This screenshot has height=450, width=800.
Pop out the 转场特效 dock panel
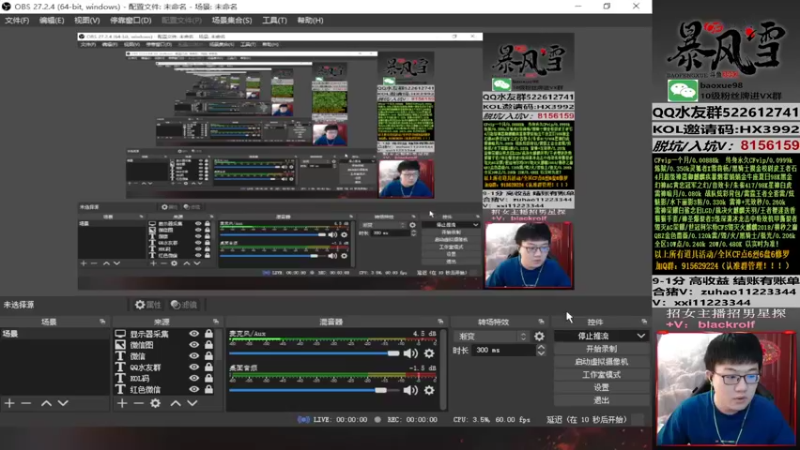[x=541, y=321]
